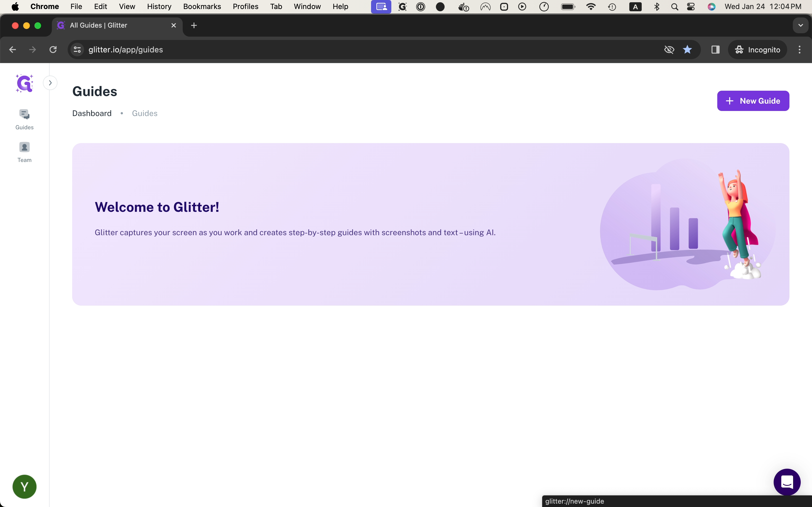This screenshot has height=507, width=812.
Task: Toggle third-party cookie blocking eye icon
Action: (669, 50)
